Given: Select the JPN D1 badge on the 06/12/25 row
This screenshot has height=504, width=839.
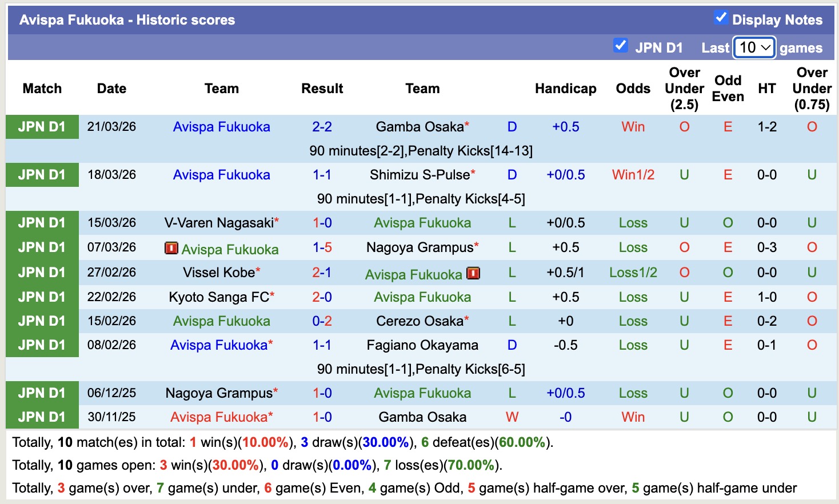Looking at the screenshot, I should [42, 393].
